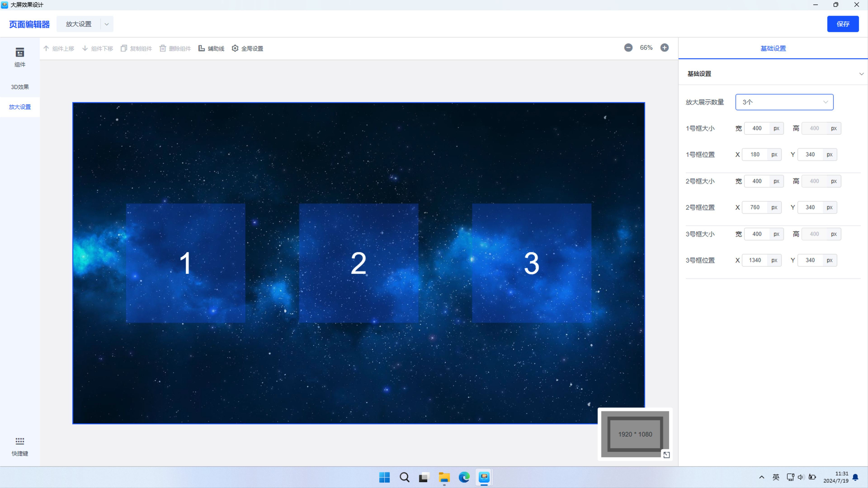
Task: Edit 2号框位置 X value 760
Action: tap(755, 207)
